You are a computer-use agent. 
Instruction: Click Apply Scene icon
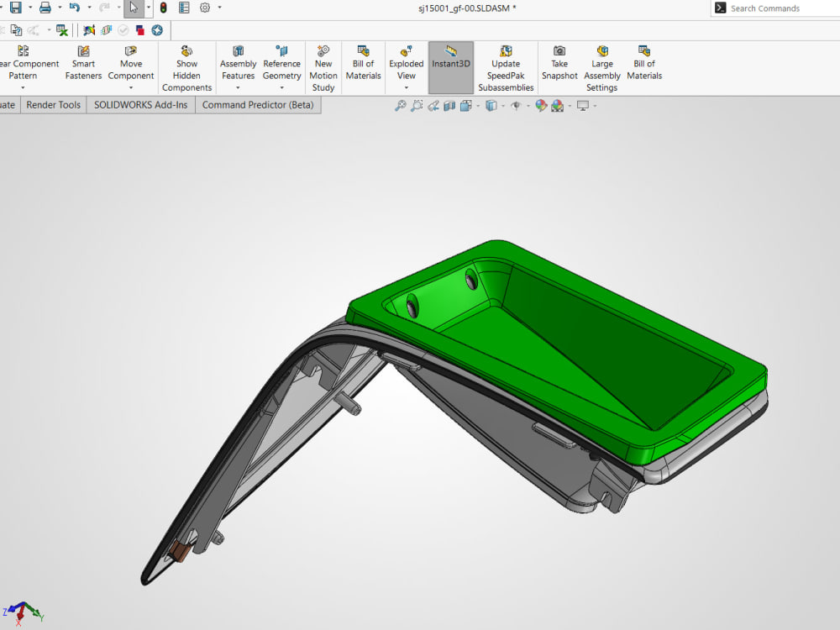click(x=558, y=106)
